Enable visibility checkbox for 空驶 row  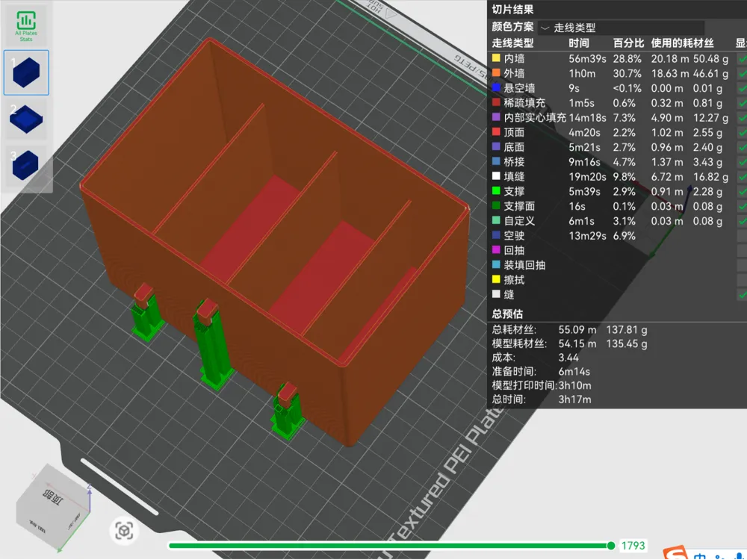point(742,236)
